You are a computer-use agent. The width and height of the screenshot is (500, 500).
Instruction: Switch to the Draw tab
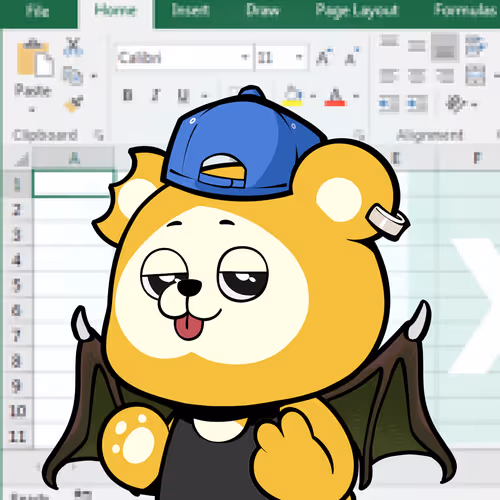pos(262,11)
